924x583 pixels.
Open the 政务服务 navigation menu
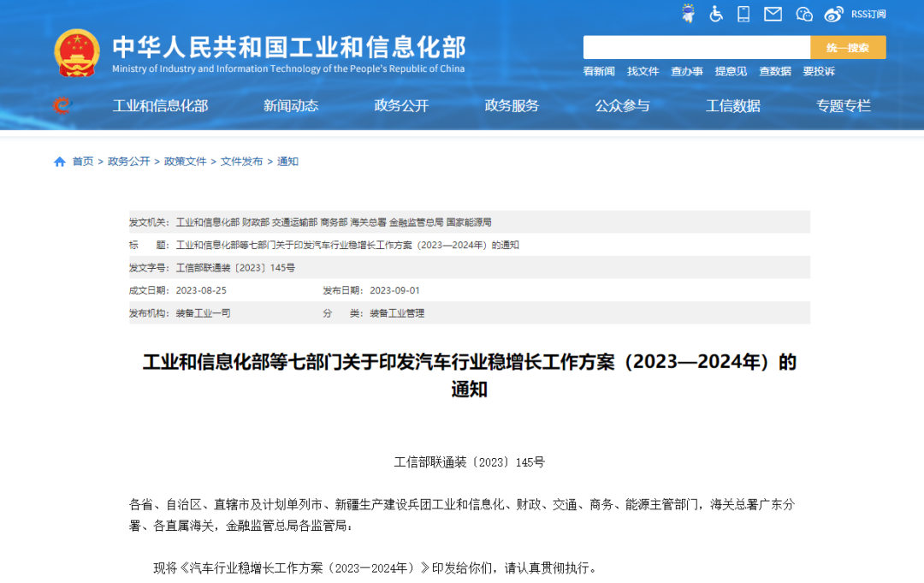512,106
